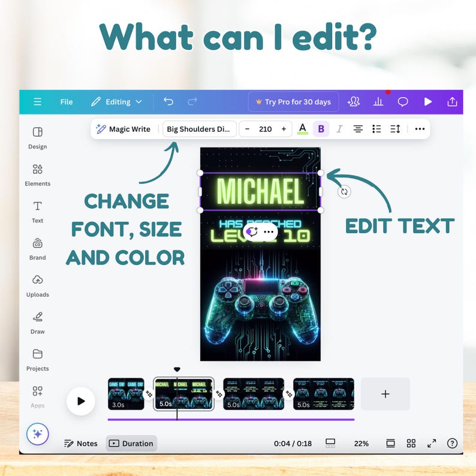Select the third timeline page thumbnail
The height and width of the screenshot is (476, 476).
254,394
